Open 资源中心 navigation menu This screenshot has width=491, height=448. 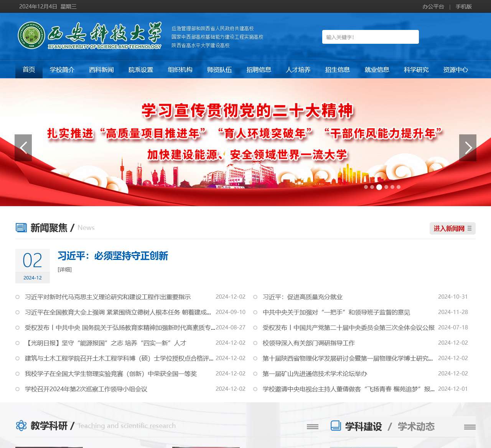pos(455,69)
